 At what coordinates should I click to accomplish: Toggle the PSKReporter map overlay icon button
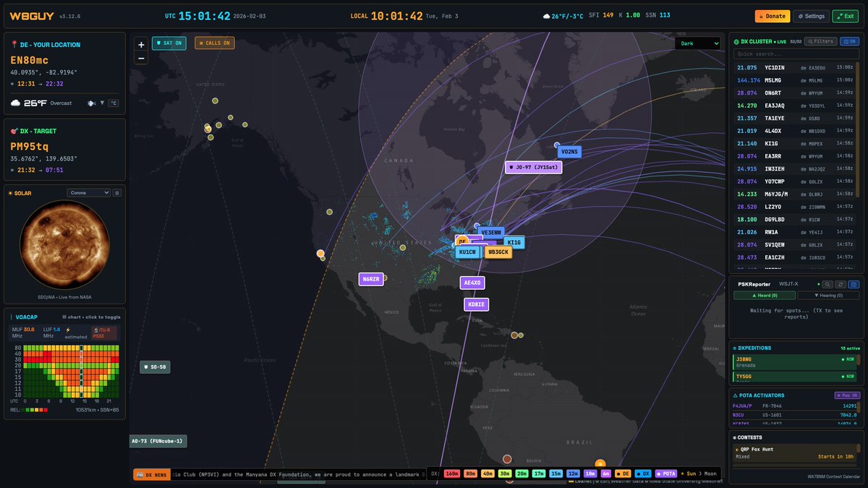[x=854, y=284]
